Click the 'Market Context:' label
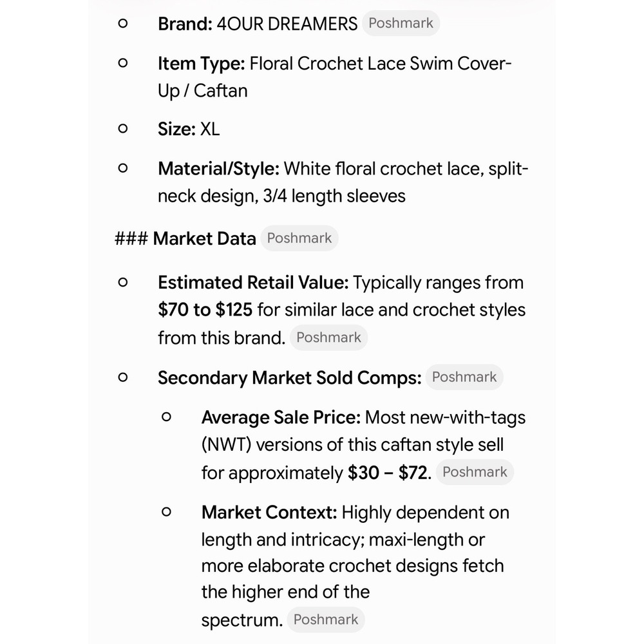 point(269,513)
